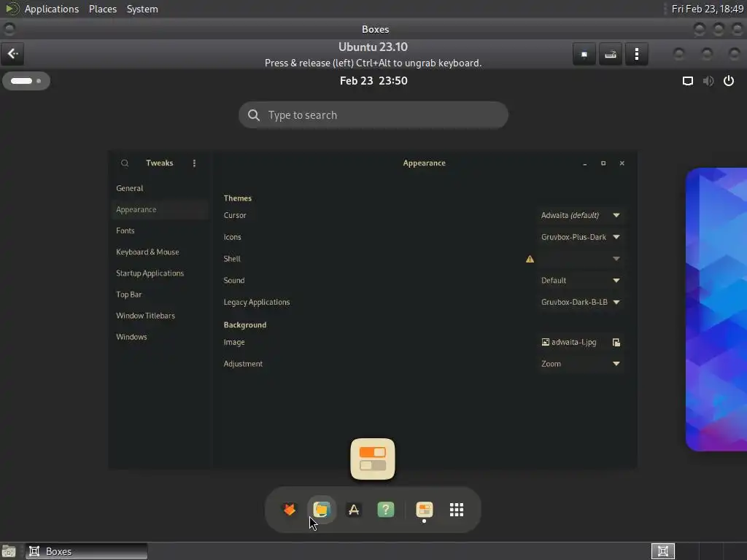The height and width of the screenshot is (560, 747).
Task: Maximize the Tweaks window
Action: tap(603, 163)
